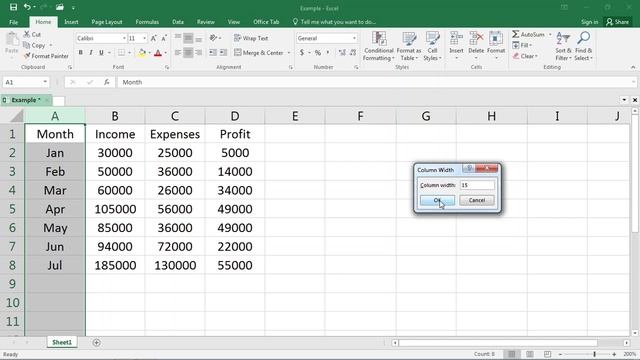
Task: Click the Increase Decimal icon
Action: (x=342, y=53)
